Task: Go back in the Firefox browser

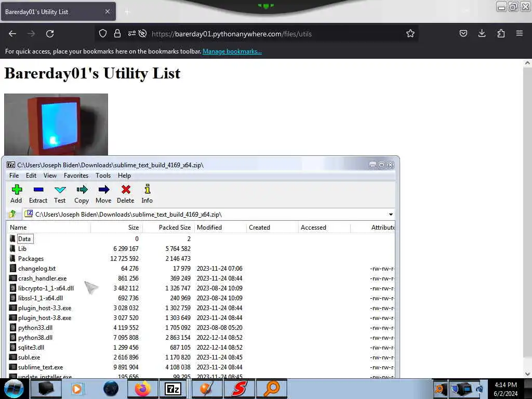Action: tap(12, 34)
